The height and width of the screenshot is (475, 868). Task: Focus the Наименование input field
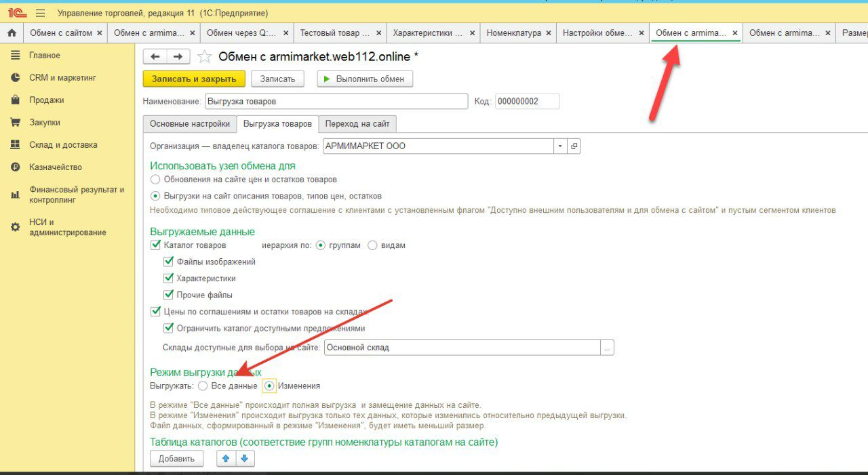(336, 102)
